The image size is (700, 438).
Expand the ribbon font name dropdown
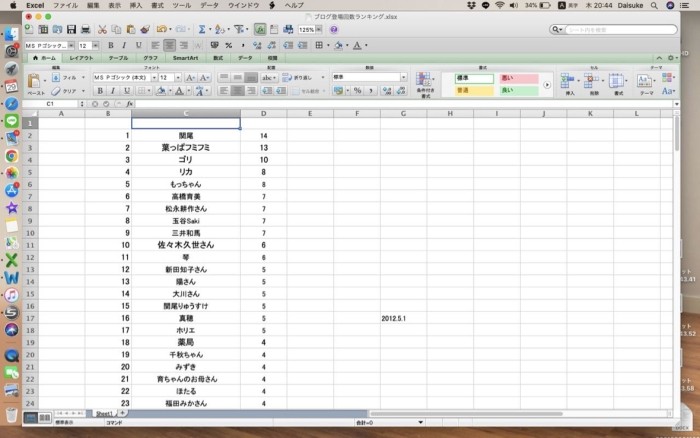tap(149, 77)
